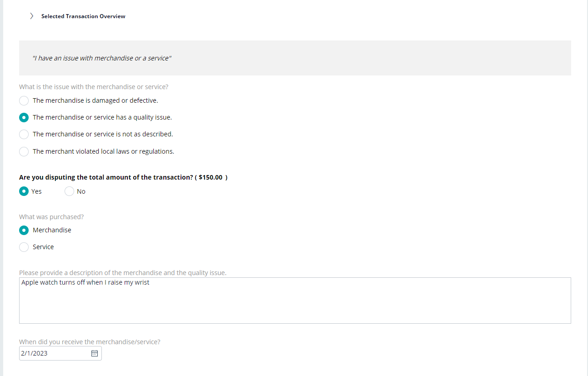Choose No for disputing total amount
Image resolution: width=588 pixels, height=376 pixels.
click(x=69, y=191)
